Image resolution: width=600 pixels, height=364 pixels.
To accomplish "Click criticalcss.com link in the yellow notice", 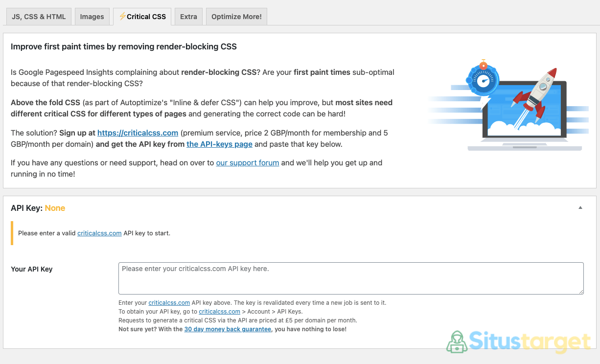I will 99,233.
